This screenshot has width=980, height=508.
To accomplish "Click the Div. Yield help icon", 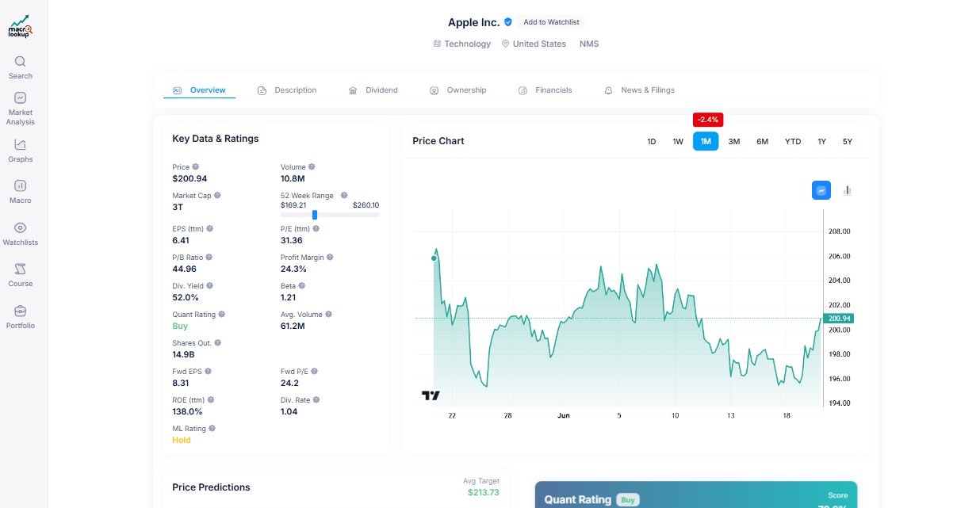I will pyautogui.click(x=209, y=286).
